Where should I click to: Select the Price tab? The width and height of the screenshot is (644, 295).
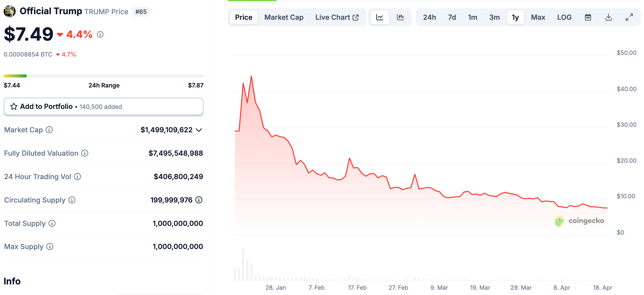(x=244, y=17)
